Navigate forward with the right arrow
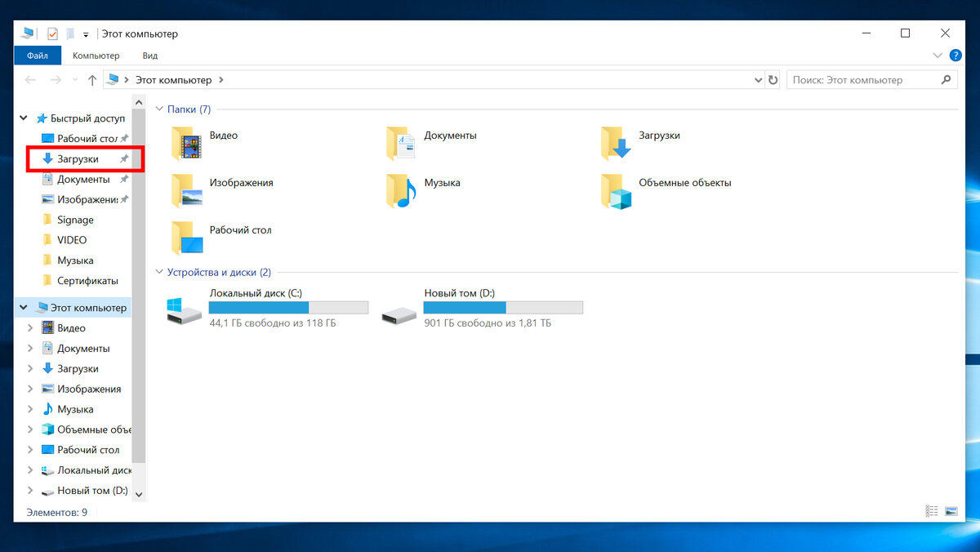 click(56, 80)
